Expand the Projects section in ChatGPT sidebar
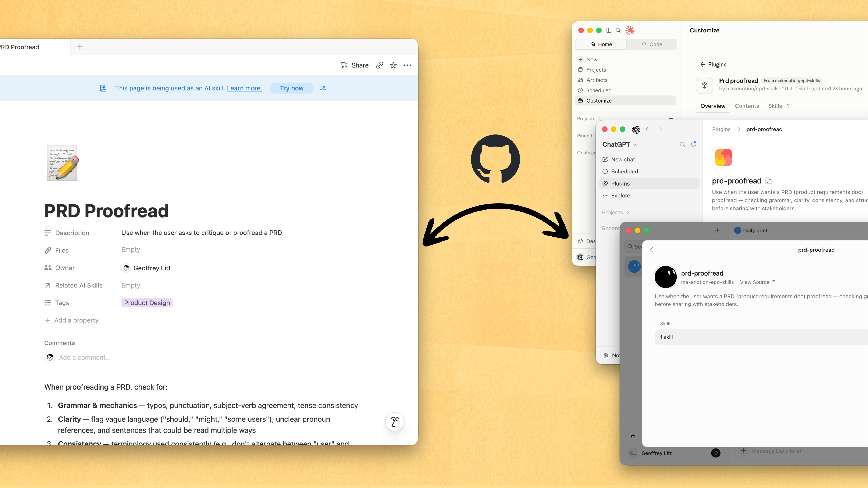This screenshot has width=868, height=488. pos(616,212)
